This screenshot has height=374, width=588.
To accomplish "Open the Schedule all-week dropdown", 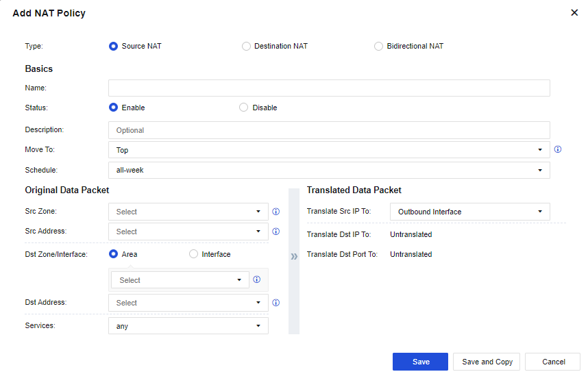I will [x=329, y=170].
